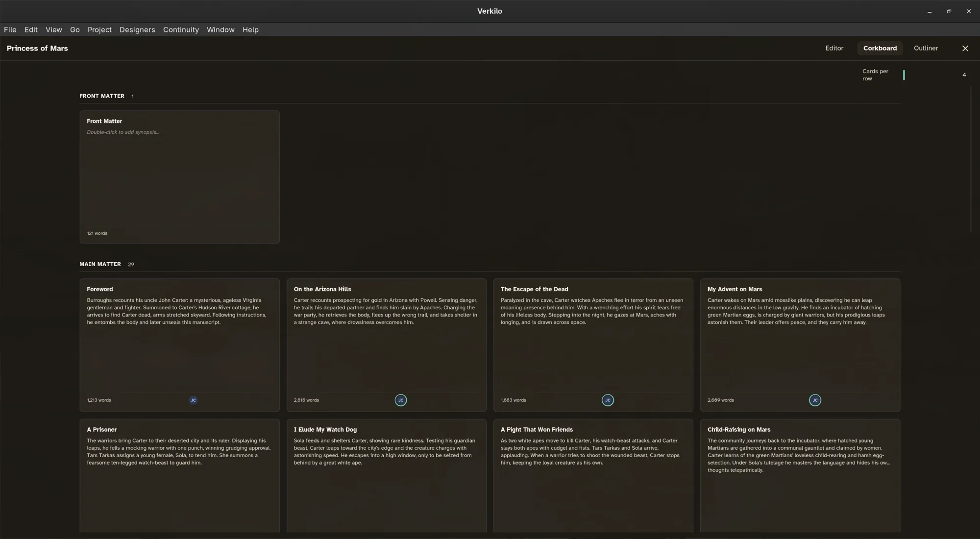The image size is (980, 539).
Task: Minimize the Verkilo window
Action: tap(929, 11)
